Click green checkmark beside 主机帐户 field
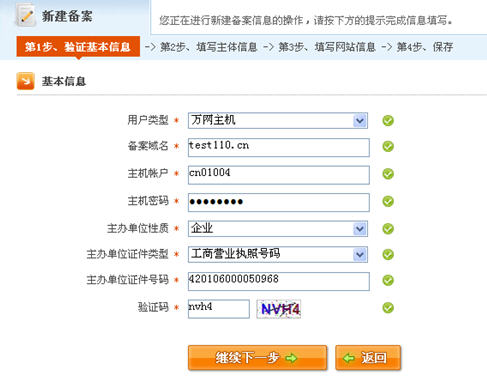Image resolution: width=487 pixels, height=386 pixels. 388,174
